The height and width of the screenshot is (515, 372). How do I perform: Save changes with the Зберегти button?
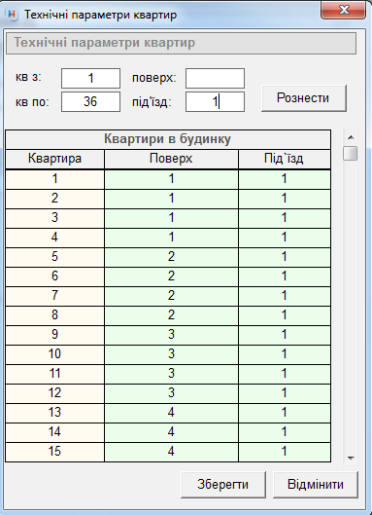tap(223, 484)
